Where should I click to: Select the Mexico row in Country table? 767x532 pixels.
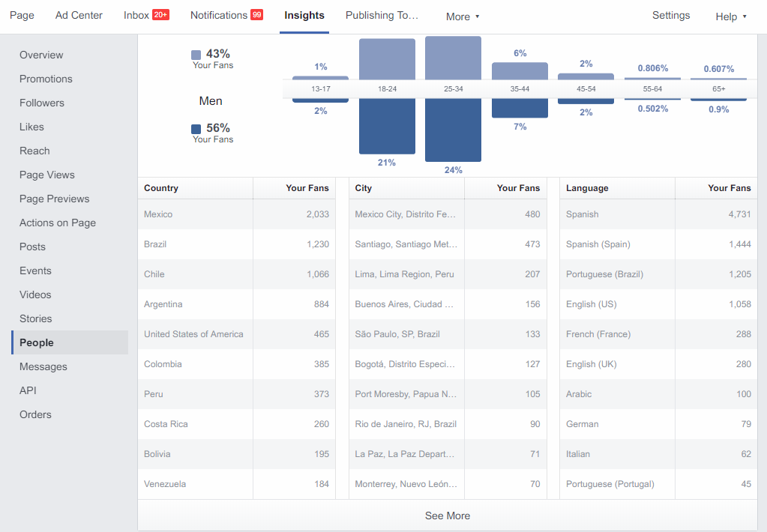[236, 214]
